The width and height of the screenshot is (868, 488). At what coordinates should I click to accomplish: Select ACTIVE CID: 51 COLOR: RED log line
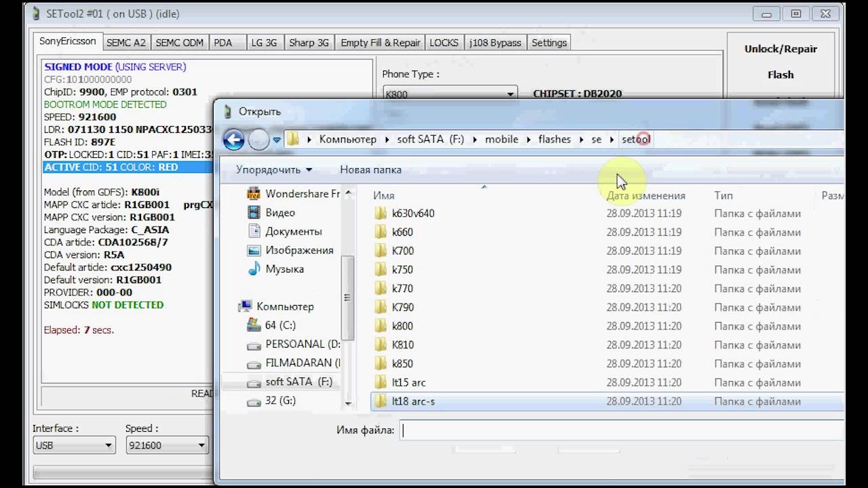(127, 167)
